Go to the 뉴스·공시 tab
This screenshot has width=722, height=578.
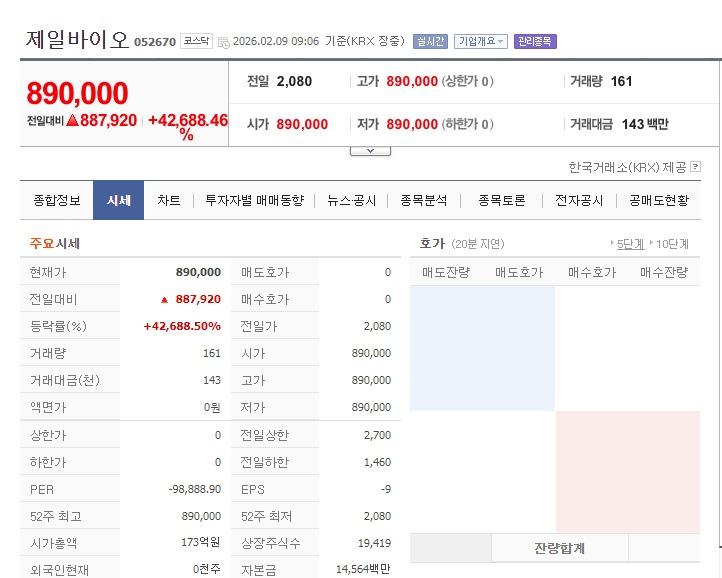click(x=351, y=201)
